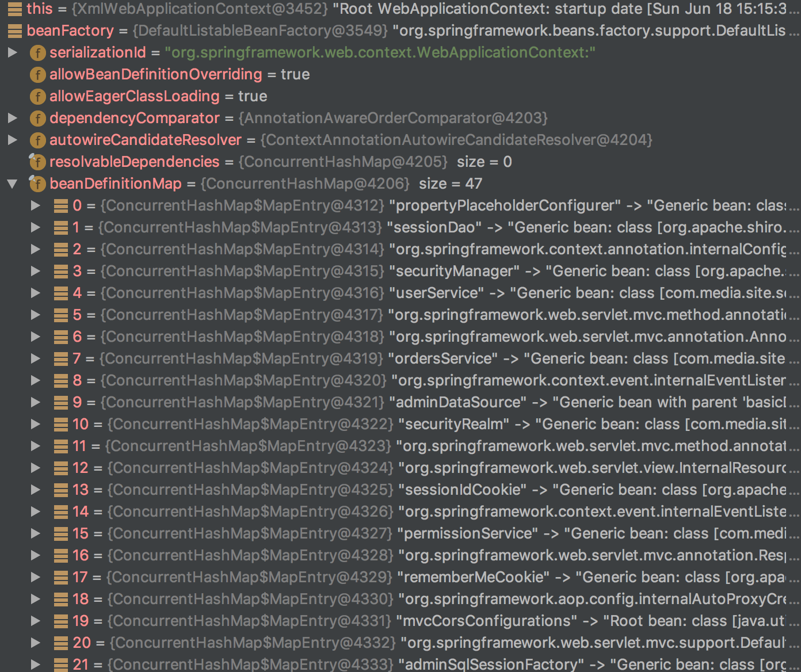Select row 18 internalAutoProxyCreator entry
801x672 pixels.
(401, 599)
